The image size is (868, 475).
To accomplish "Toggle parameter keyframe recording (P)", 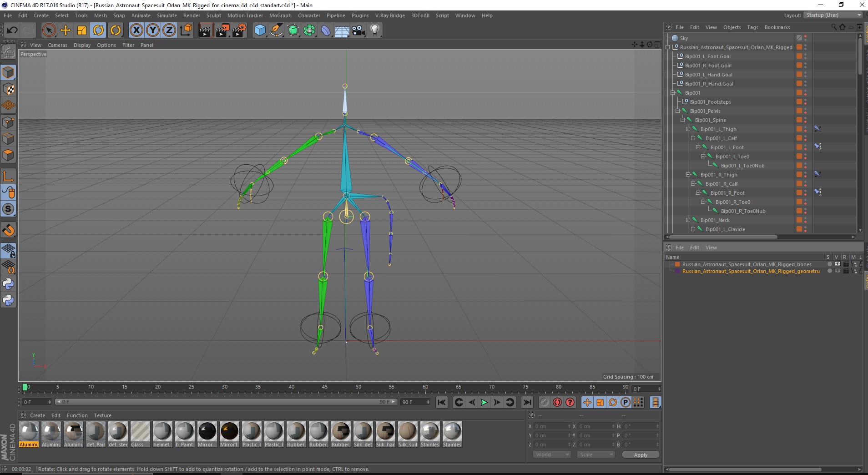I will 626,402.
